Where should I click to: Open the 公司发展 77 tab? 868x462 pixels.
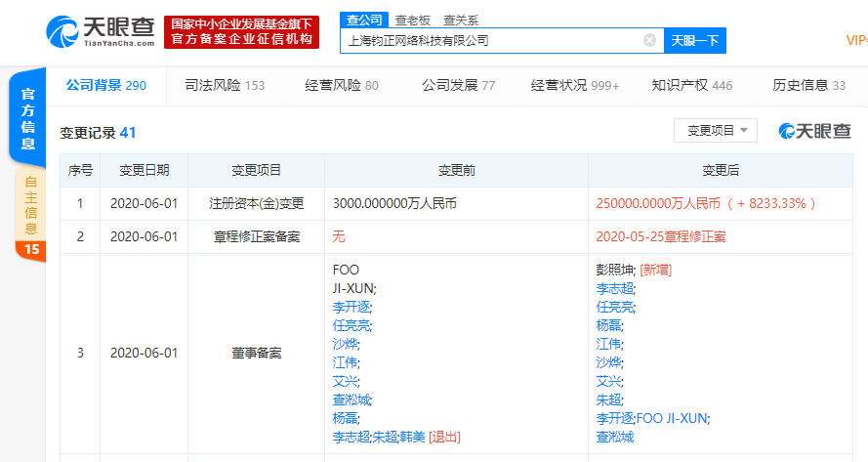[x=458, y=85]
